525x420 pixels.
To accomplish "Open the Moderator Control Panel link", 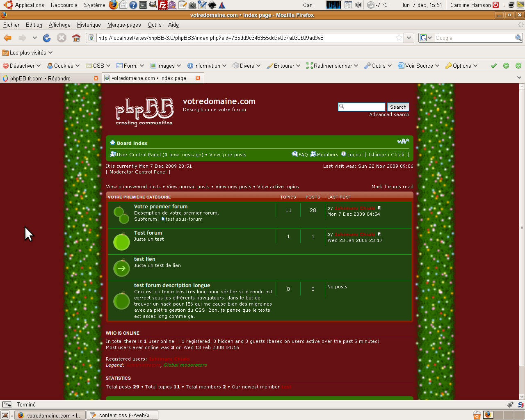I will 138,172.
